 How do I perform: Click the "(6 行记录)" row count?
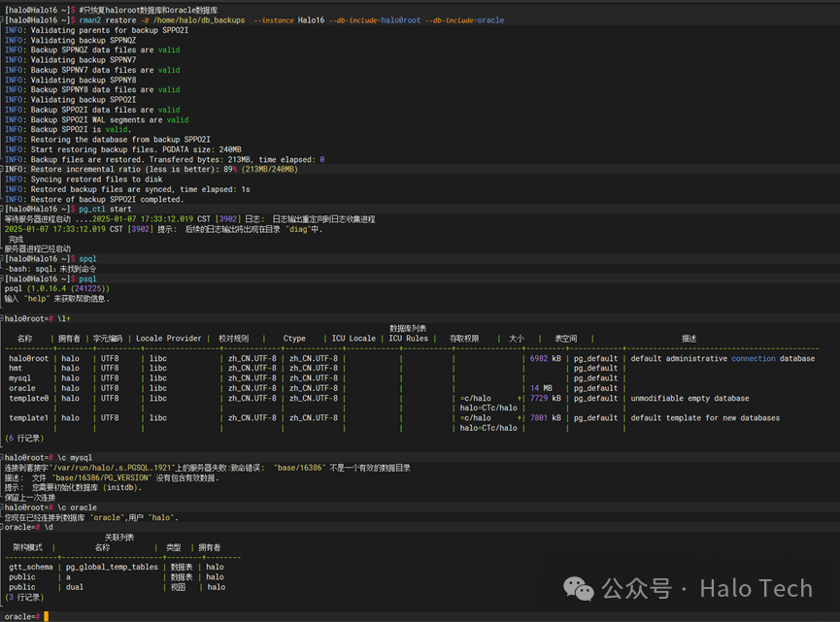pyautogui.click(x=24, y=439)
